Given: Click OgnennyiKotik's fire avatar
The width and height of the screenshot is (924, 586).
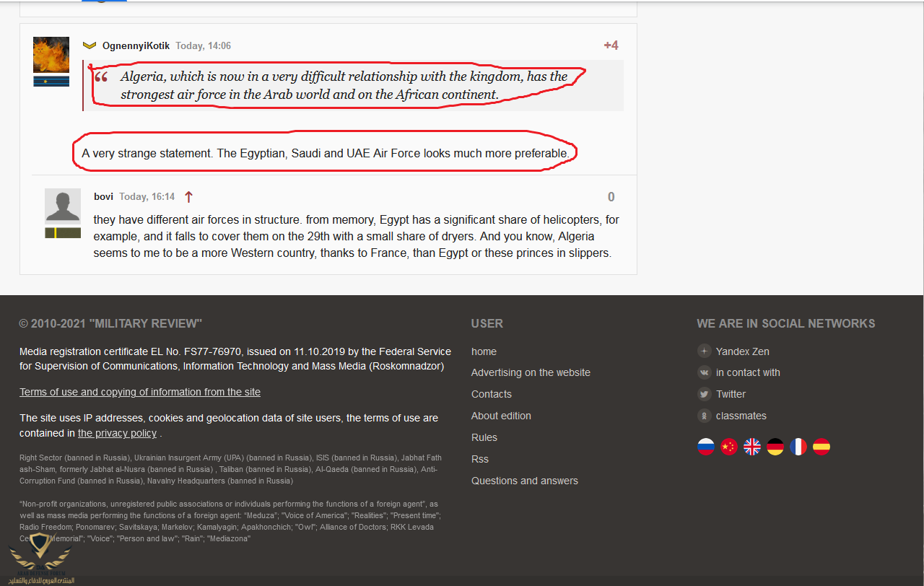Looking at the screenshot, I should click(51, 55).
